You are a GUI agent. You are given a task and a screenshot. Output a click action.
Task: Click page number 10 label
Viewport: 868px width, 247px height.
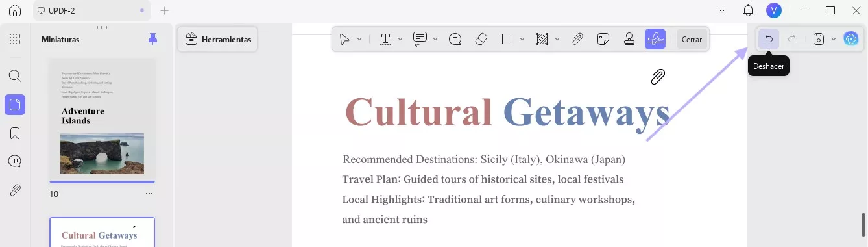pos(54,194)
